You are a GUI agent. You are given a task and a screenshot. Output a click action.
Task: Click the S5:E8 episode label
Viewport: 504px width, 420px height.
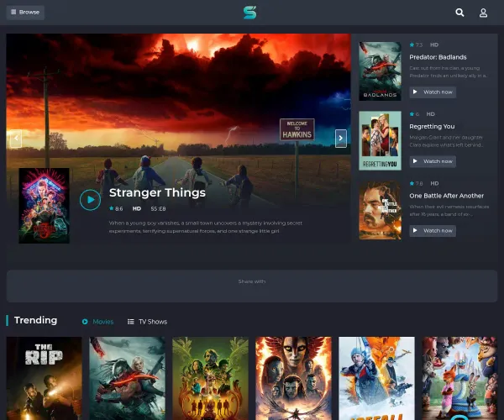point(158,209)
